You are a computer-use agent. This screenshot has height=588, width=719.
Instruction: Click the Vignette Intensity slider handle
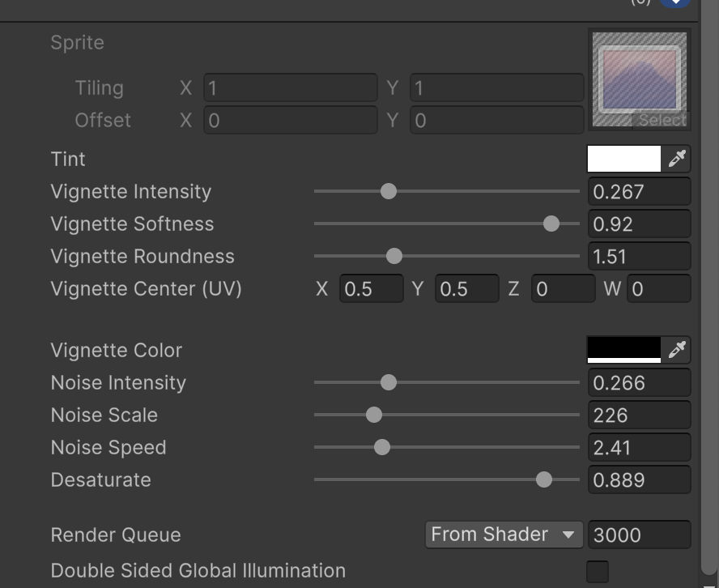[388, 191]
